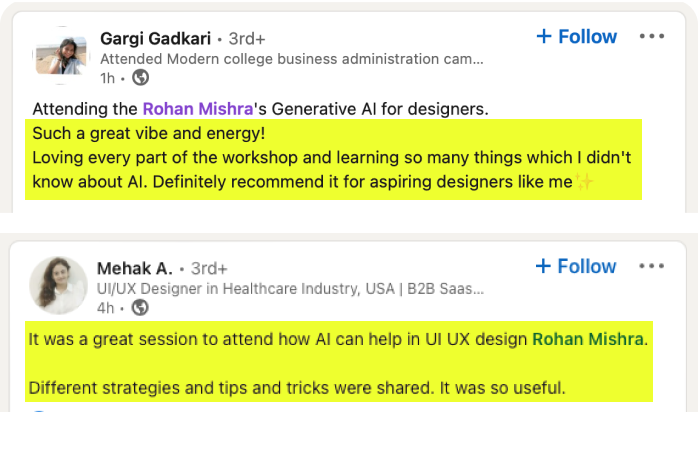Click Gargi's headline about Modern college

(292, 59)
